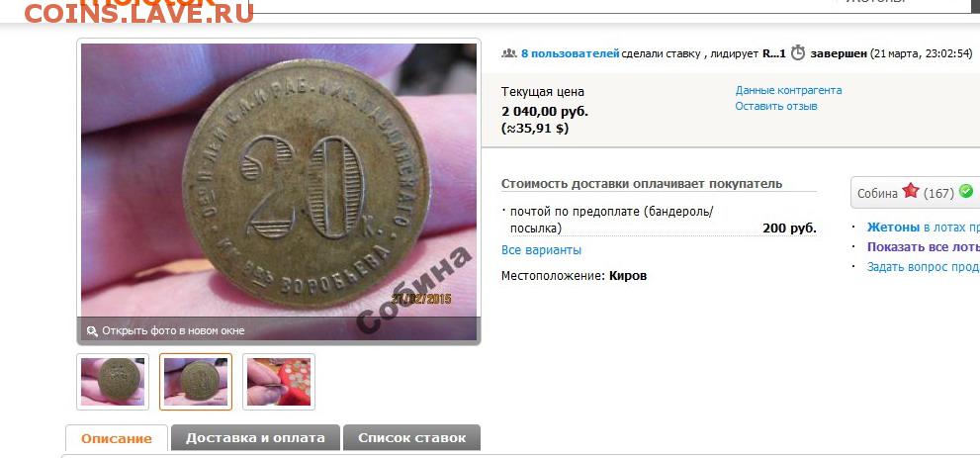Click Задать вопрос продавцу link
The image size is (980, 458).
[x=923, y=267]
